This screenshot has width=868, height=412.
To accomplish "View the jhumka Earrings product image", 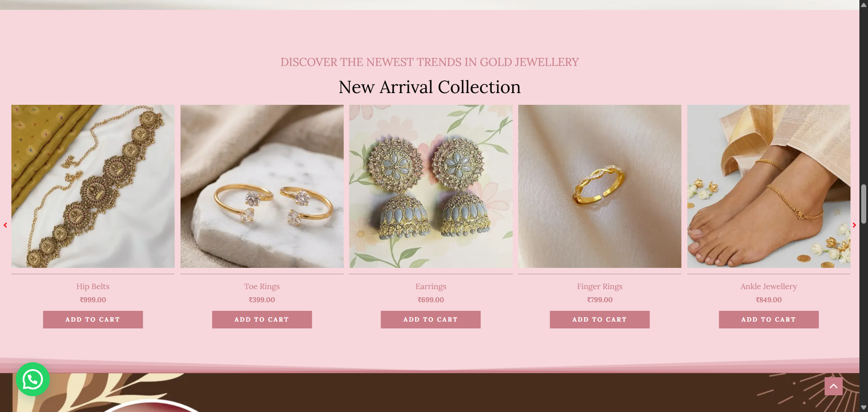I will [x=431, y=187].
